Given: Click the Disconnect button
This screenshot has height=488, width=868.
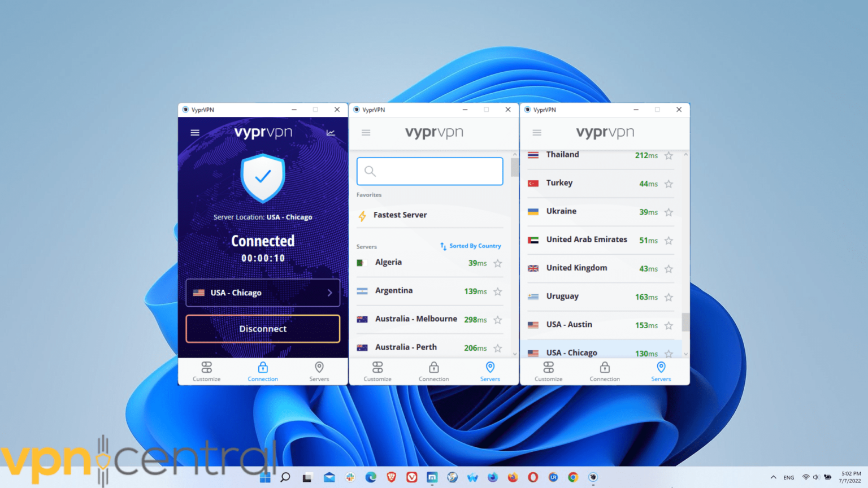Looking at the screenshot, I should click(263, 329).
